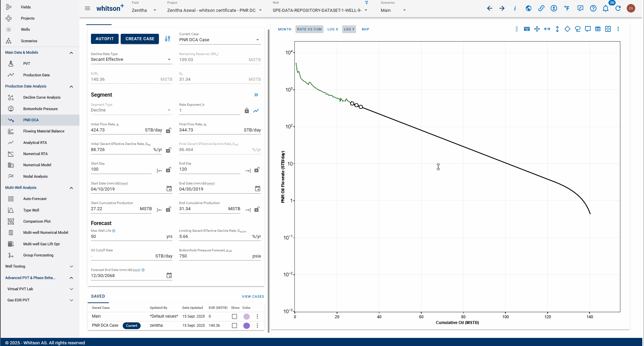This screenshot has height=346, width=644.
Task: Select the SAVED tab
Action: click(x=98, y=296)
